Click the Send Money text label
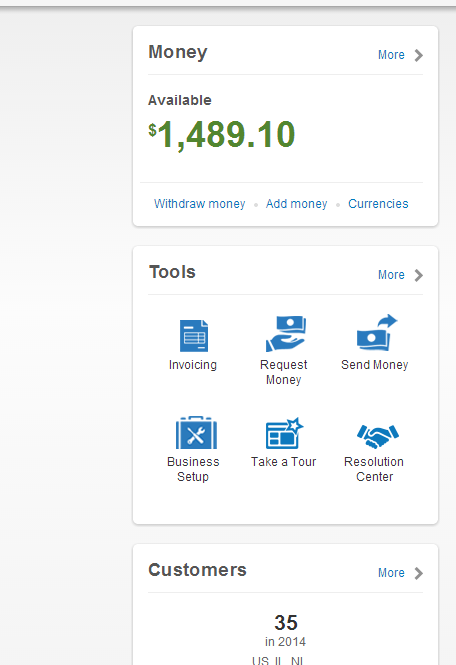 tap(375, 365)
